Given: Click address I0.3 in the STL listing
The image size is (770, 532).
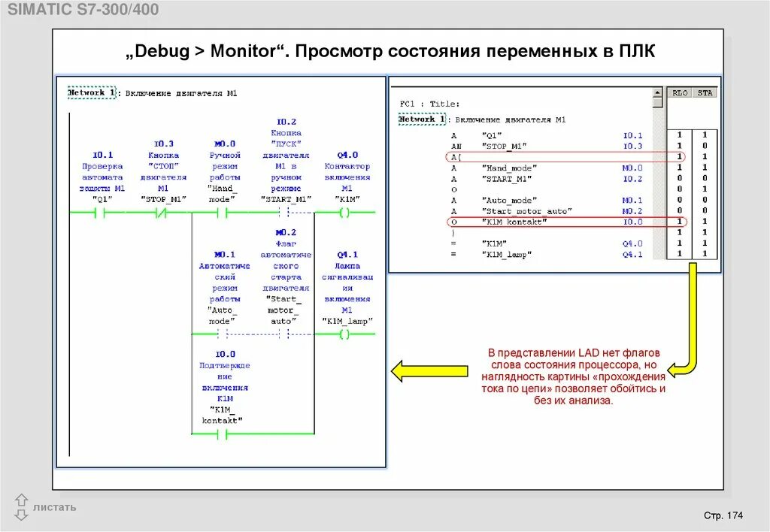Looking at the screenshot, I should point(632,147).
